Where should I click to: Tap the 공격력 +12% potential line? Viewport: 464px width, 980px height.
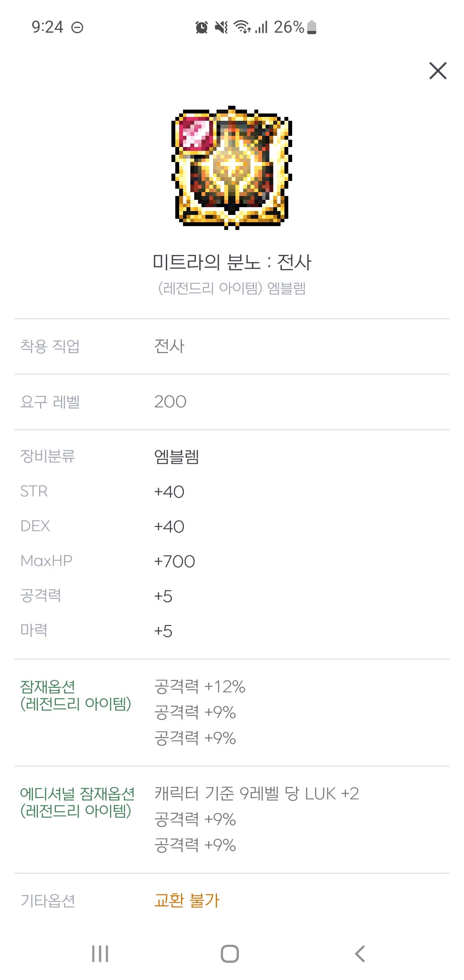[x=200, y=686]
